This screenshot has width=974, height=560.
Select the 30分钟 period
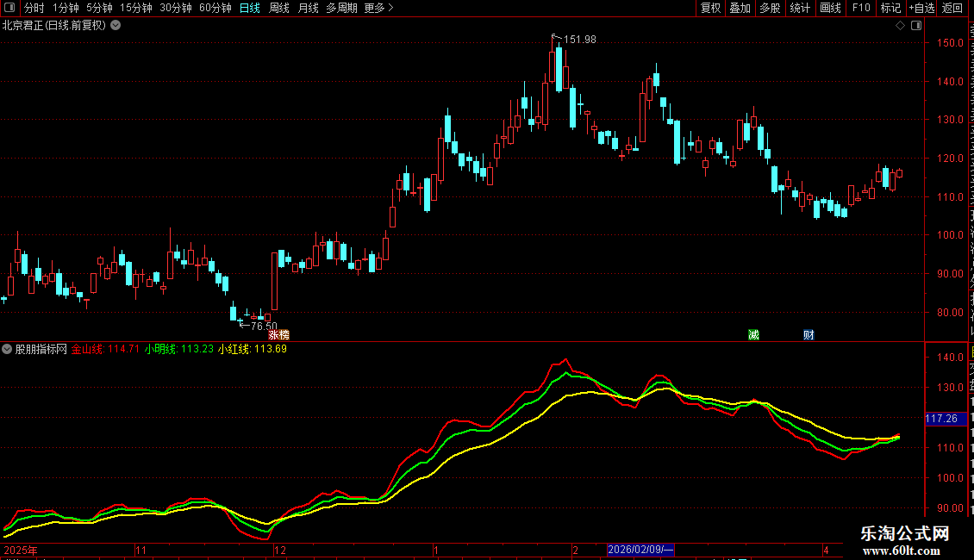point(176,8)
